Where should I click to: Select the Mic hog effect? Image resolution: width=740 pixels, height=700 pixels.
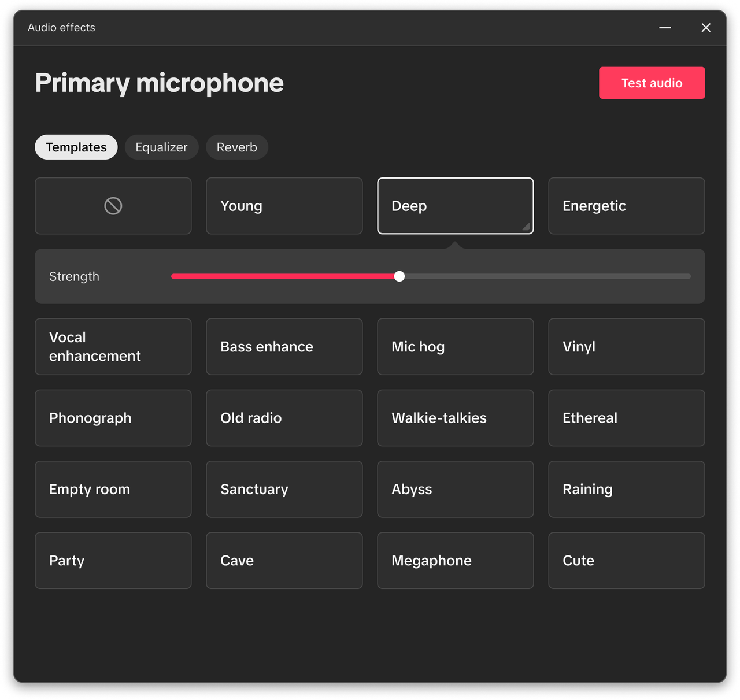455,347
